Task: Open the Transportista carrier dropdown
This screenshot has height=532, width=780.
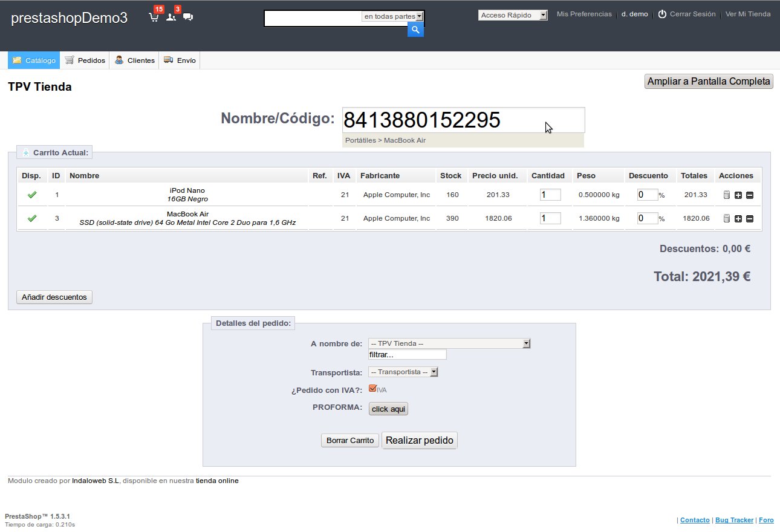Action: point(403,372)
